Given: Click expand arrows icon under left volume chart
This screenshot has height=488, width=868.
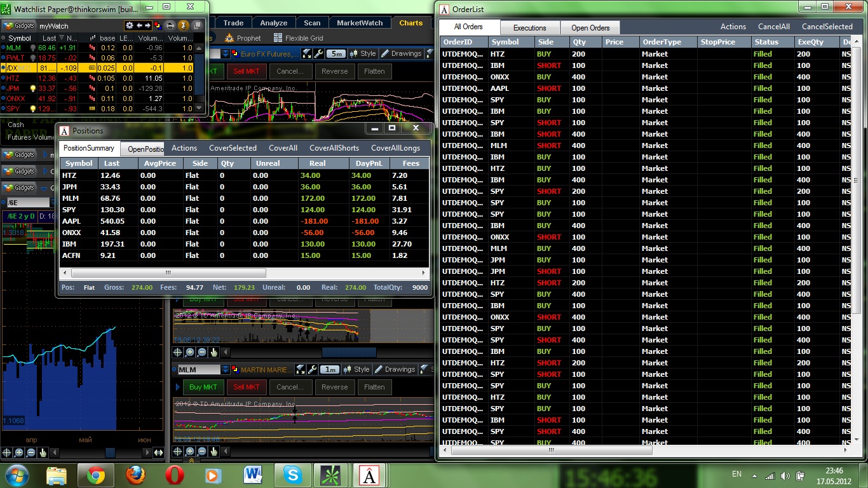Looking at the screenshot, I should click(x=159, y=452).
